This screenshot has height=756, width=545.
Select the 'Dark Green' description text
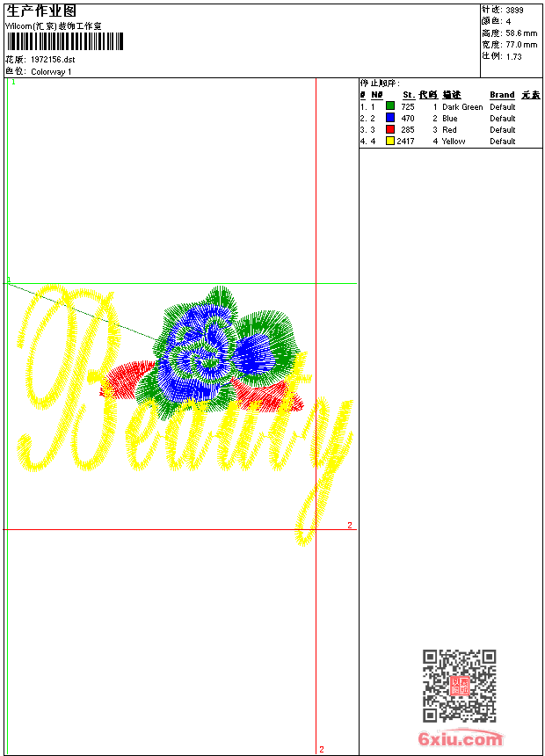pyautogui.click(x=462, y=107)
